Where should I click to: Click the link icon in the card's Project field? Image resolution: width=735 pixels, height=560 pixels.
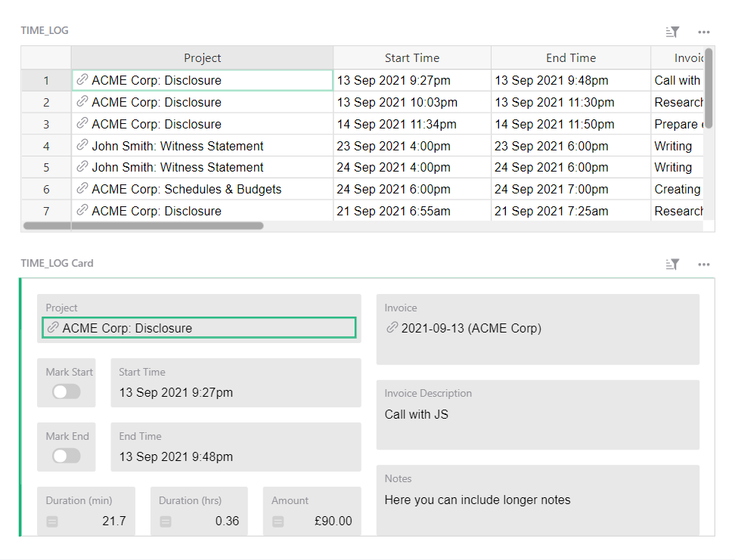[x=52, y=327]
